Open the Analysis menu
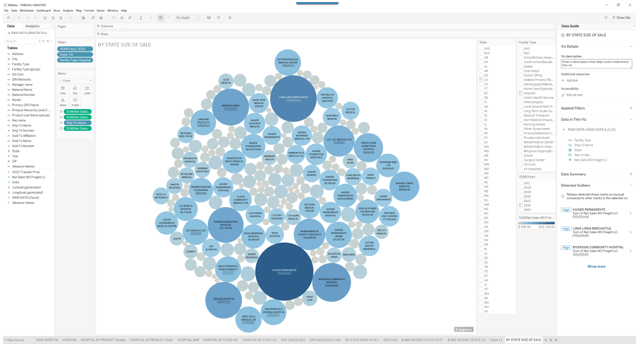This screenshot has width=644, height=344. pyautogui.click(x=68, y=11)
